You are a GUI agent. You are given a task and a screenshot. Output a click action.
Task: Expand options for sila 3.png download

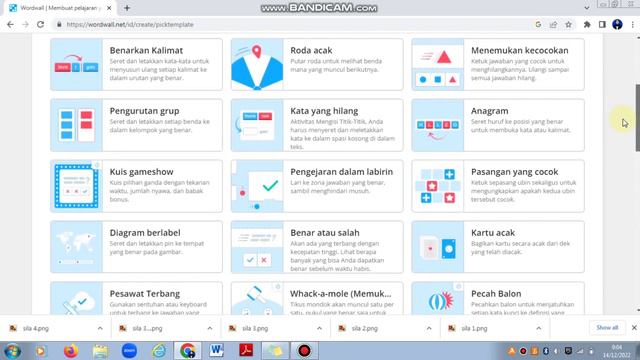tap(319, 328)
